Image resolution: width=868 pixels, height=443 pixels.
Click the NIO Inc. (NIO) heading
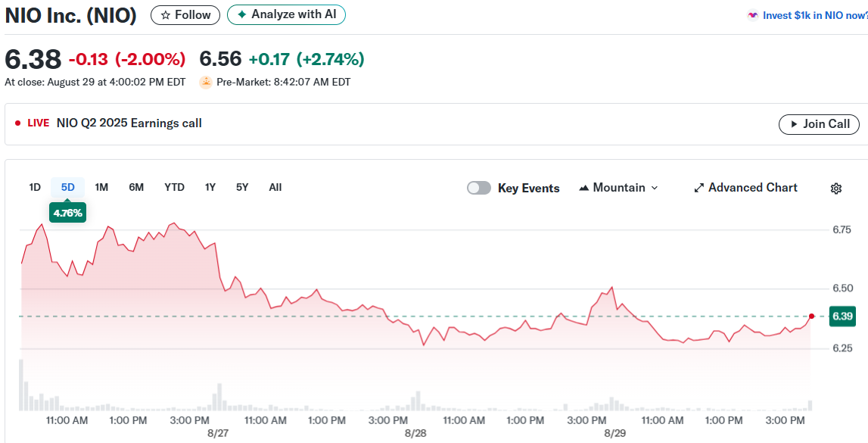(x=71, y=15)
